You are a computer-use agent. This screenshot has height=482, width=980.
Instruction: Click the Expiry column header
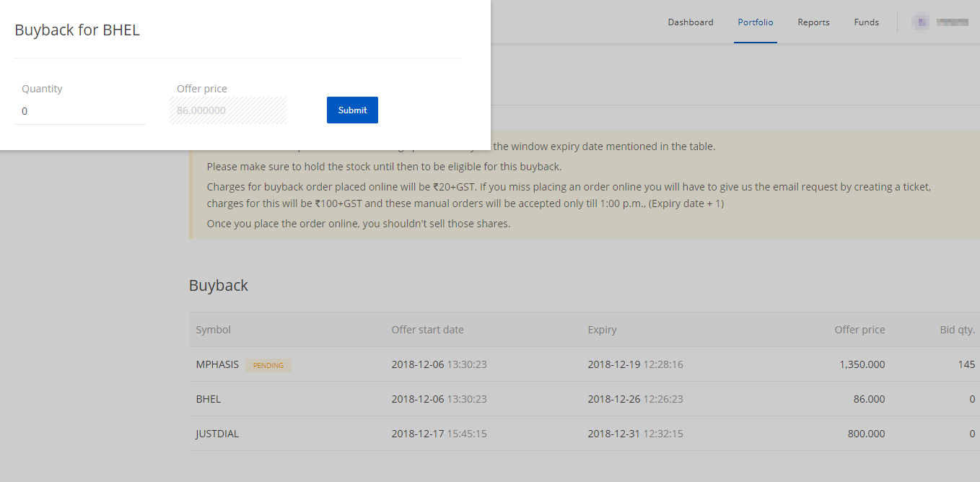[603, 330]
